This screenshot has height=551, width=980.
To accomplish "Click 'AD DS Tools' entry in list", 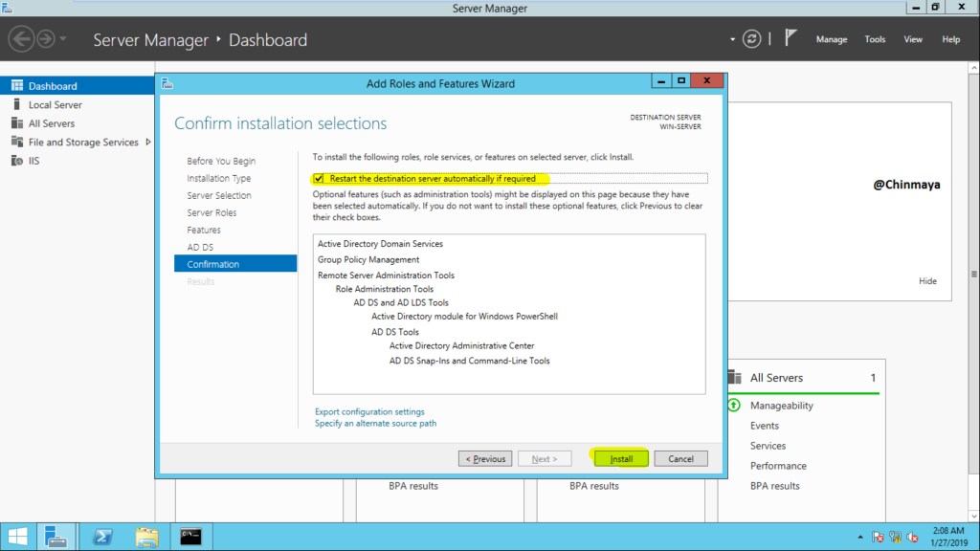I will click(x=395, y=332).
